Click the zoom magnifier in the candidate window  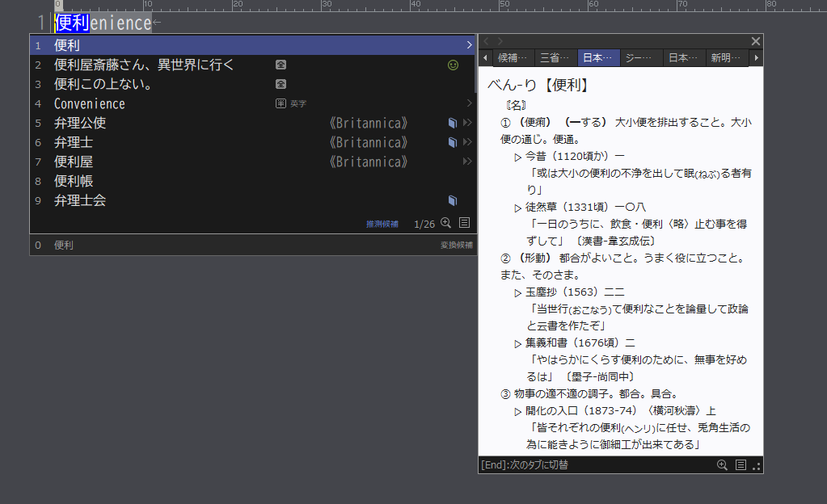click(x=445, y=223)
